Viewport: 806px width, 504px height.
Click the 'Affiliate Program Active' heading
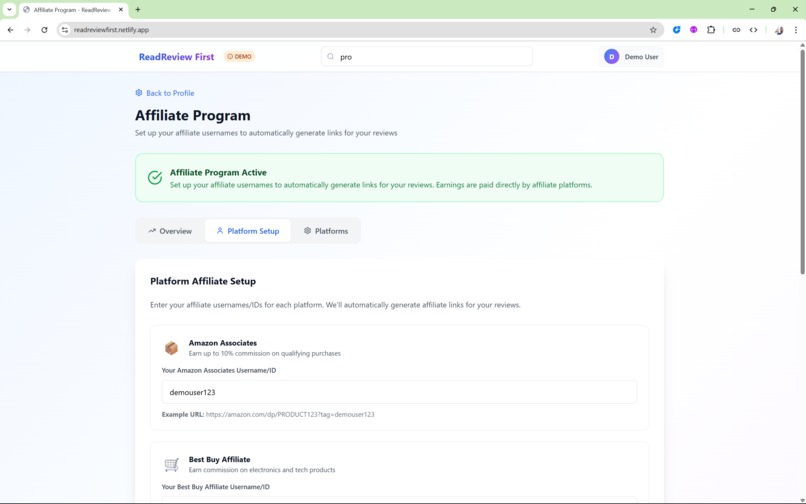click(x=218, y=172)
